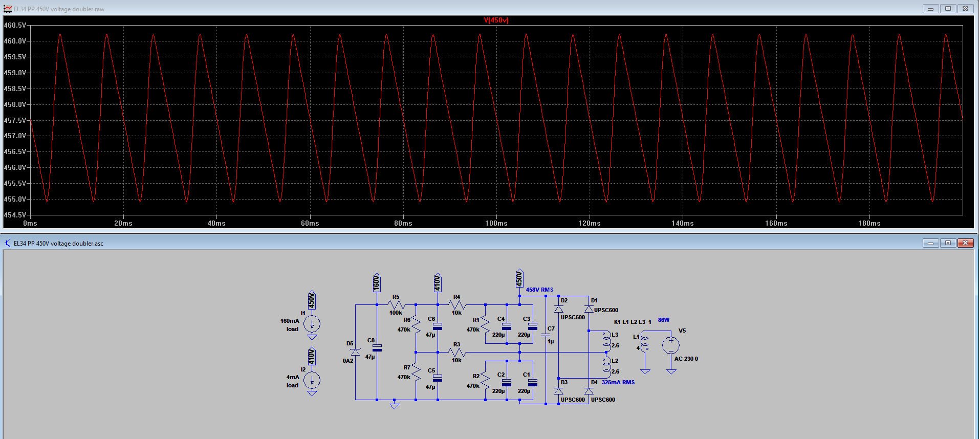Select capacitor C2 220µ symbol
Image resolution: width=980 pixels, height=439 pixels.
tap(507, 383)
